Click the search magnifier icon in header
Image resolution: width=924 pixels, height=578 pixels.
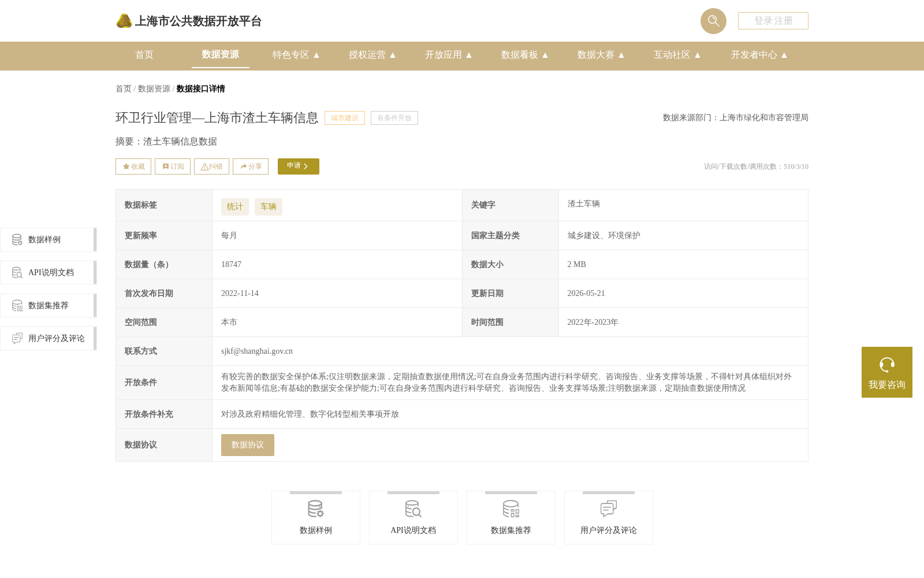[713, 21]
